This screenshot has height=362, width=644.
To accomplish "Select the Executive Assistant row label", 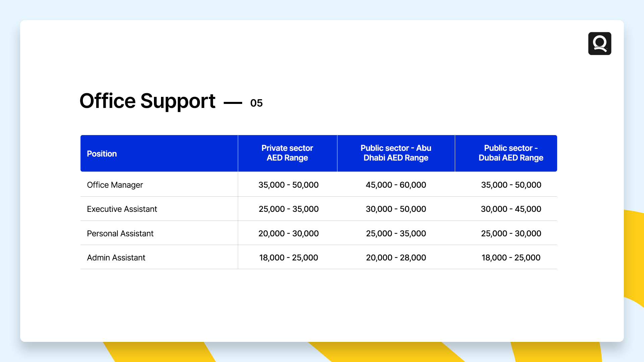I will 122,209.
